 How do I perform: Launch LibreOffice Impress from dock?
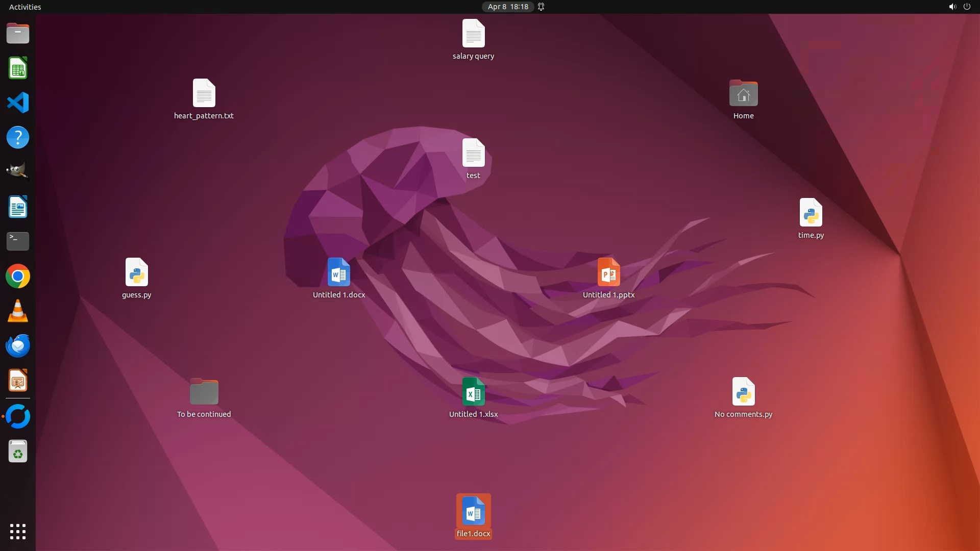(x=18, y=381)
